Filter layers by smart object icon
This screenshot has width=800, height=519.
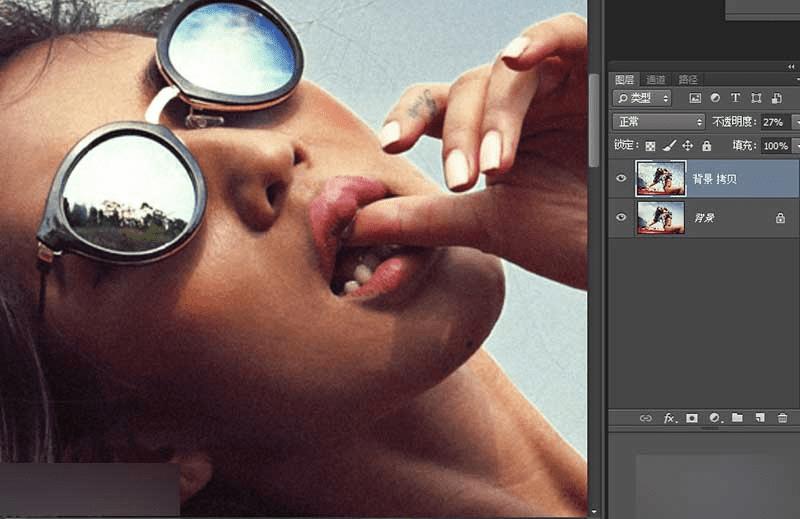(x=777, y=98)
